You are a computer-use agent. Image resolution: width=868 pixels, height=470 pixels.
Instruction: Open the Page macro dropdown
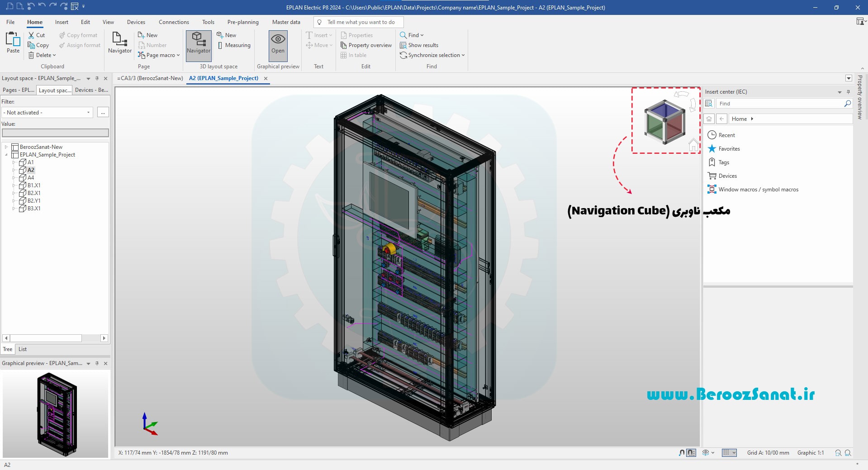tap(159, 55)
